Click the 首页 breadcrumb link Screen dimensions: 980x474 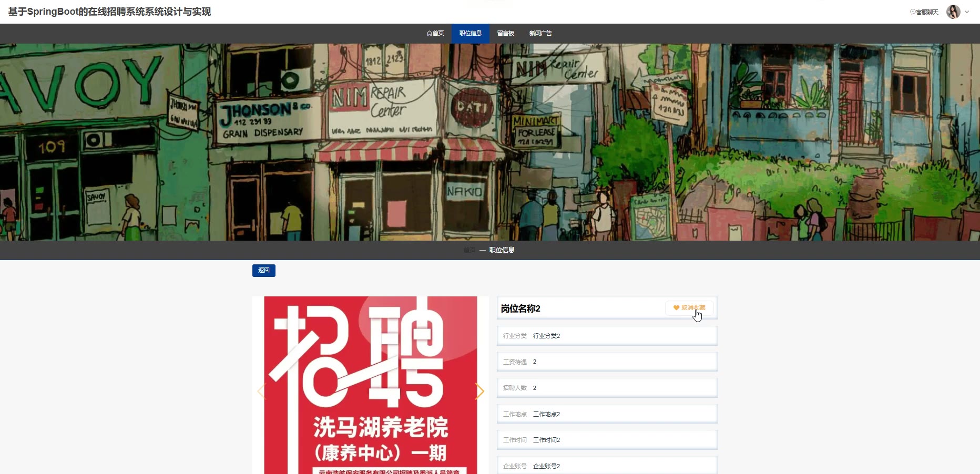tap(469, 250)
